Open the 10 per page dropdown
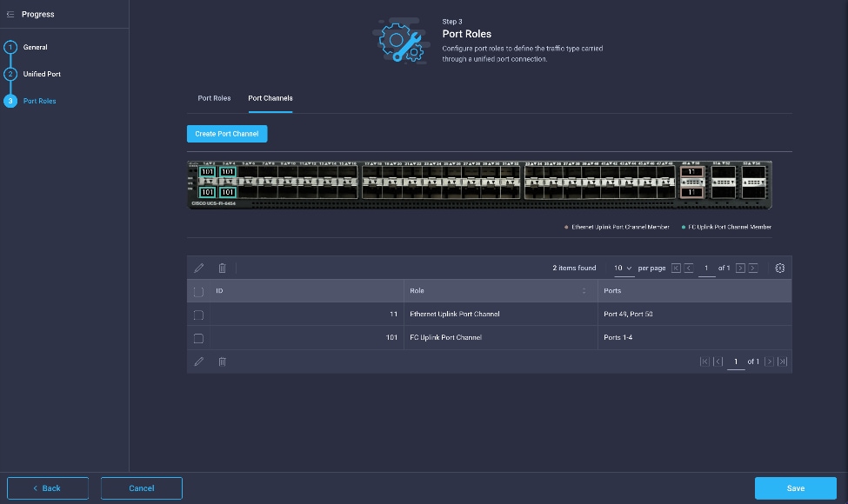The image size is (848, 504). (623, 268)
